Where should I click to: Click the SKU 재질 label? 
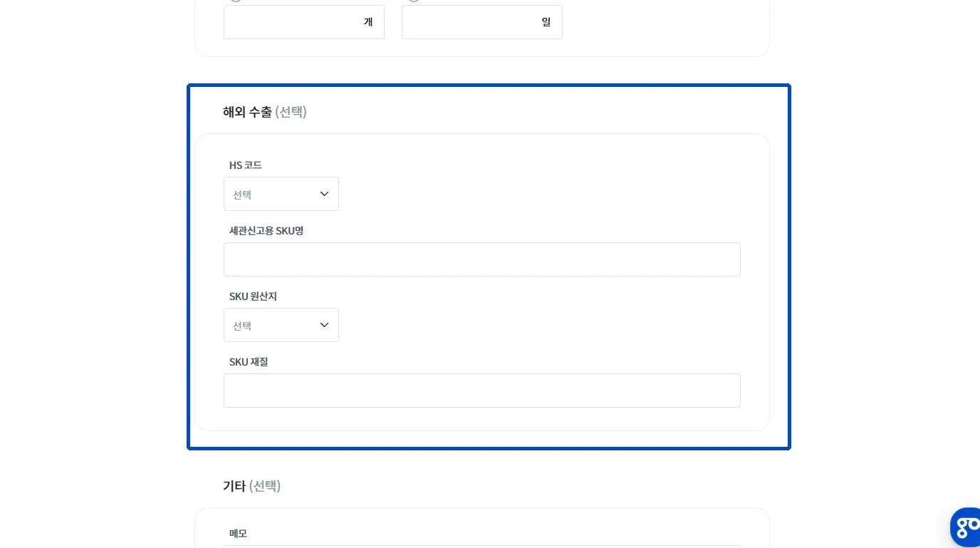coord(249,362)
